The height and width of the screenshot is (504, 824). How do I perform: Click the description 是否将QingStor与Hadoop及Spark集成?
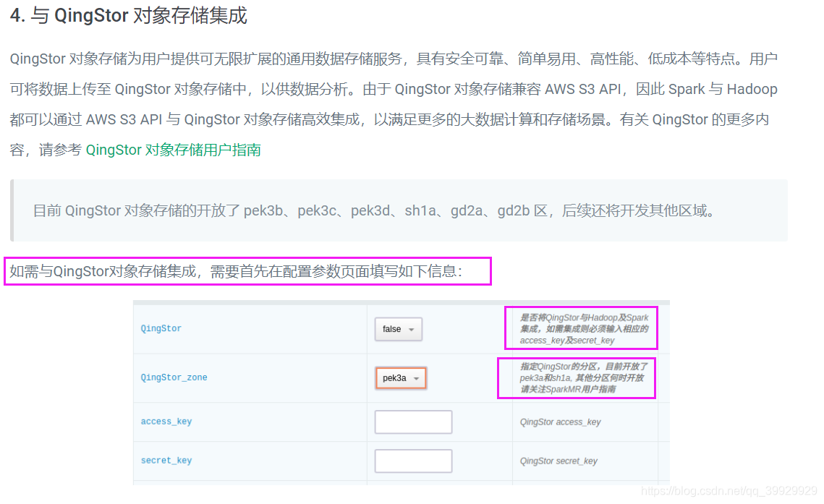coord(584,329)
